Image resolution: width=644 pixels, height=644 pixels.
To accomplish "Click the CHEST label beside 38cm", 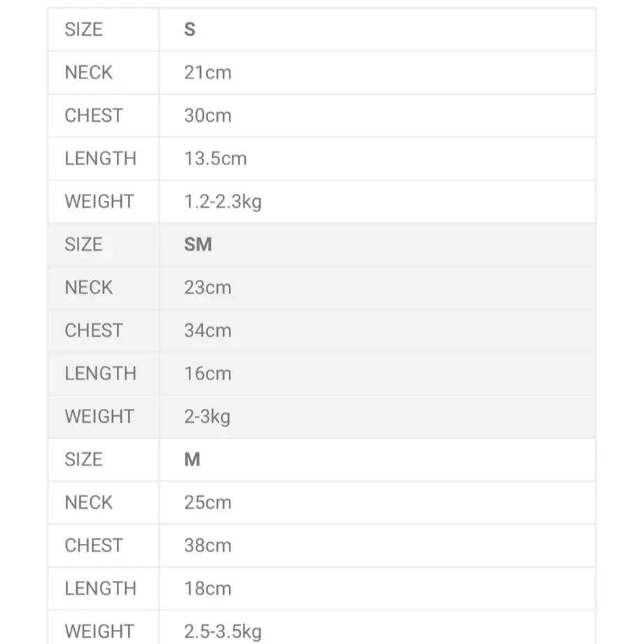I will [x=94, y=545].
